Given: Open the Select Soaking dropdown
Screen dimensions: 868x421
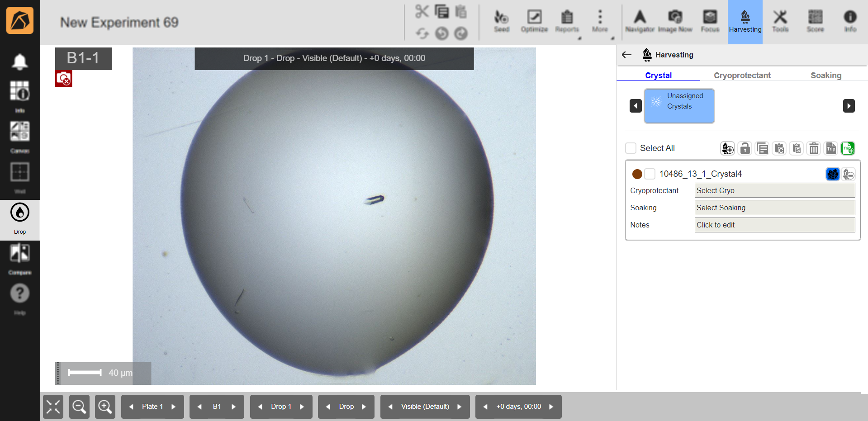Looking at the screenshot, I should (x=774, y=208).
